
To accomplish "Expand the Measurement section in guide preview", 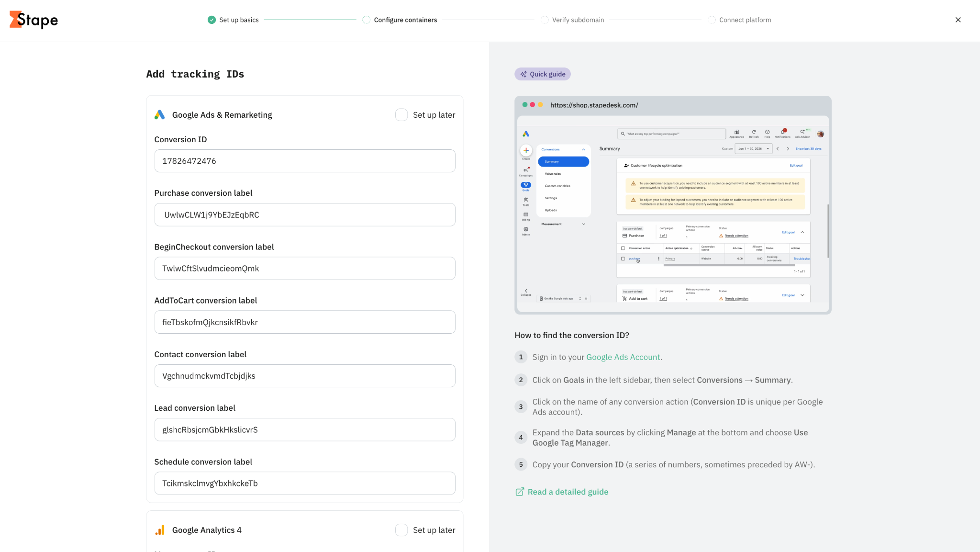I will pos(583,224).
